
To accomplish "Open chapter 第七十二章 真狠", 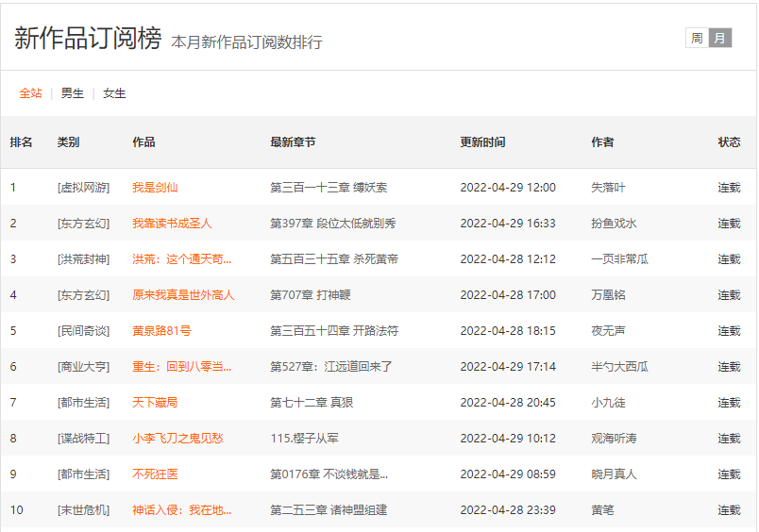I will [312, 402].
